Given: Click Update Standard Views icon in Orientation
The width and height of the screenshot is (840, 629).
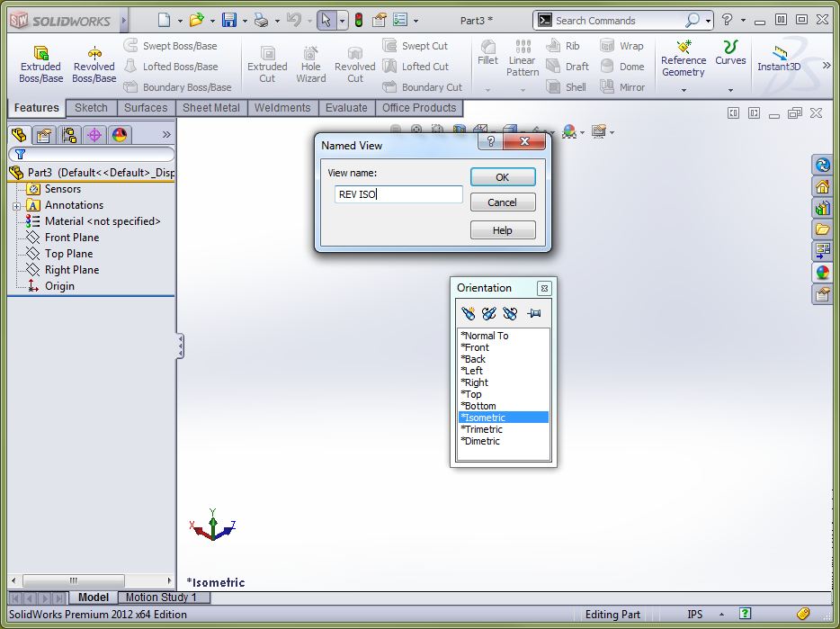Looking at the screenshot, I should tap(489, 313).
